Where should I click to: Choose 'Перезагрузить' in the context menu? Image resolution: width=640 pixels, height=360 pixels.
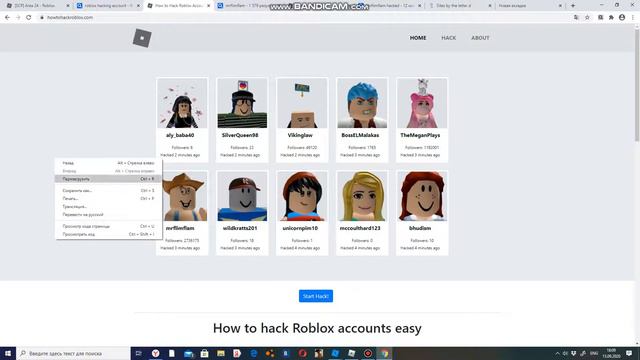(x=108, y=179)
